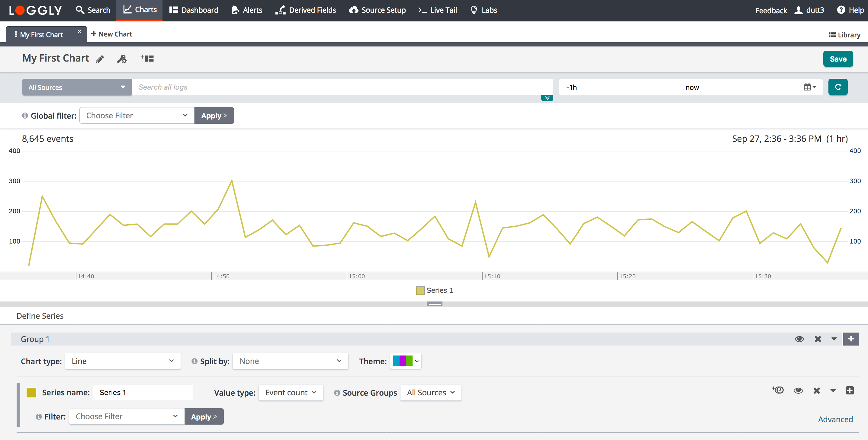The height and width of the screenshot is (440, 868).
Task: Expand the search box with the teal chevron
Action: coord(547,98)
